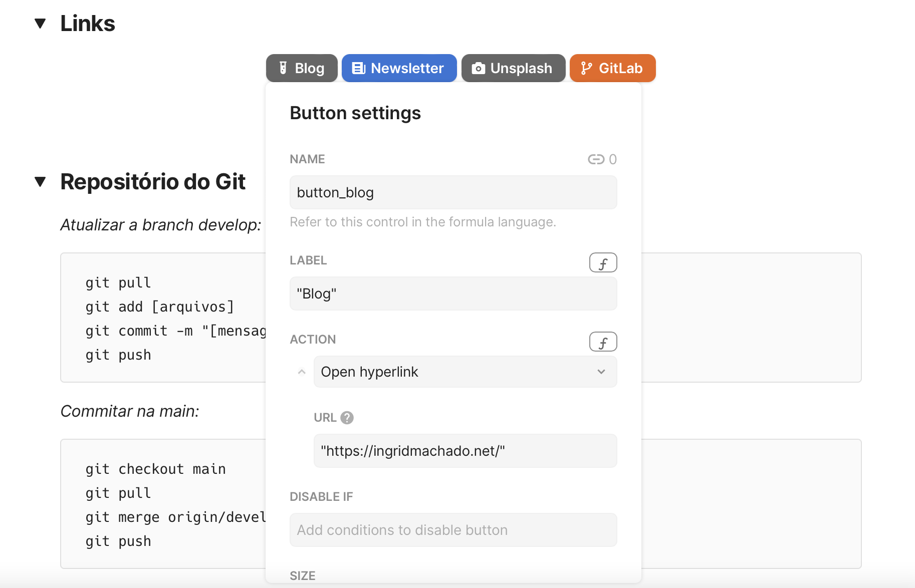Viewport: 915px width, 588px height.
Task: Collapse the Repositório do Git section
Action: [40, 182]
